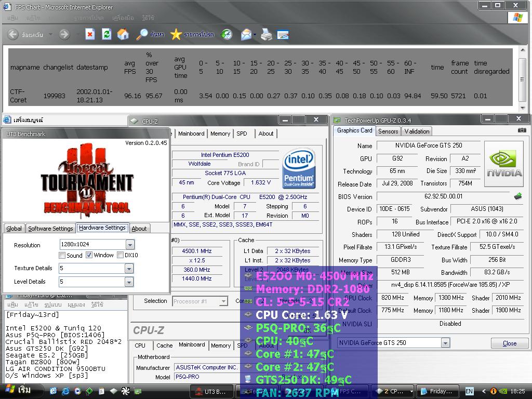Open Internet Explorer from quick launch

pos(65,391)
